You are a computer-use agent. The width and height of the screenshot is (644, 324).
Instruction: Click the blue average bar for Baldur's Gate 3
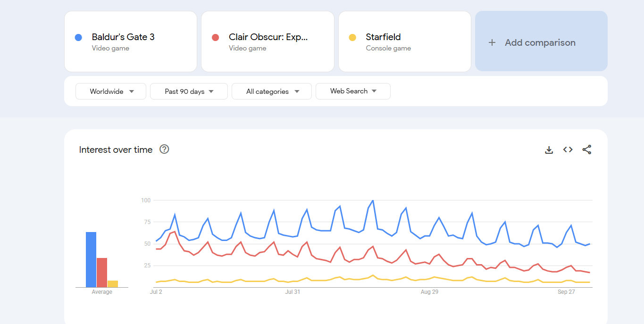(x=91, y=259)
